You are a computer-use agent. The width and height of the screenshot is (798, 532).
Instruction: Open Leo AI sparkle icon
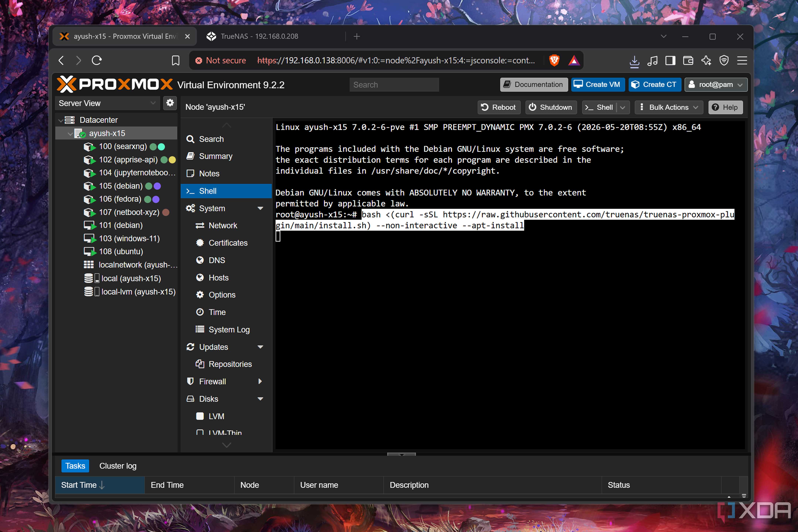pyautogui.click(x=706, y=61)
